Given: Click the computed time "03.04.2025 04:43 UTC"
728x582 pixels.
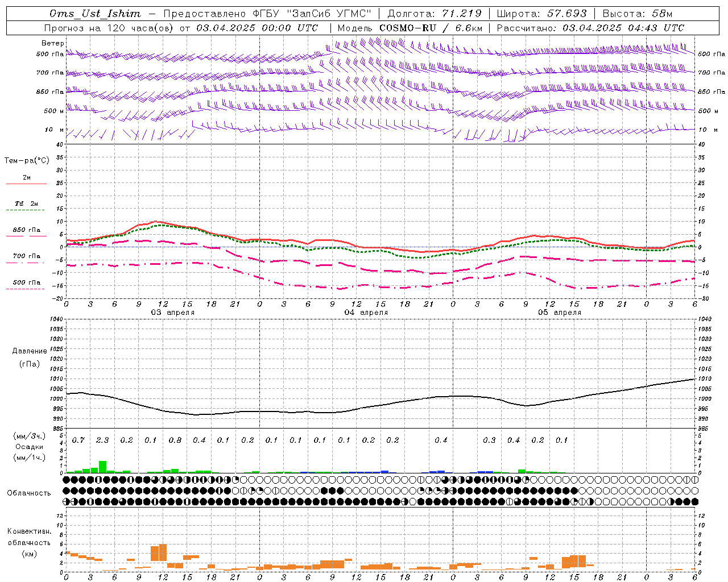Looking at the screenshot, I should coord(623,28).
